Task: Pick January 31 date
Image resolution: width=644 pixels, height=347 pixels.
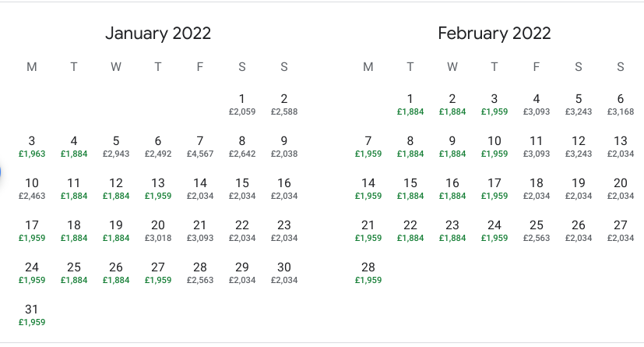Action: (x=32, y=314)
